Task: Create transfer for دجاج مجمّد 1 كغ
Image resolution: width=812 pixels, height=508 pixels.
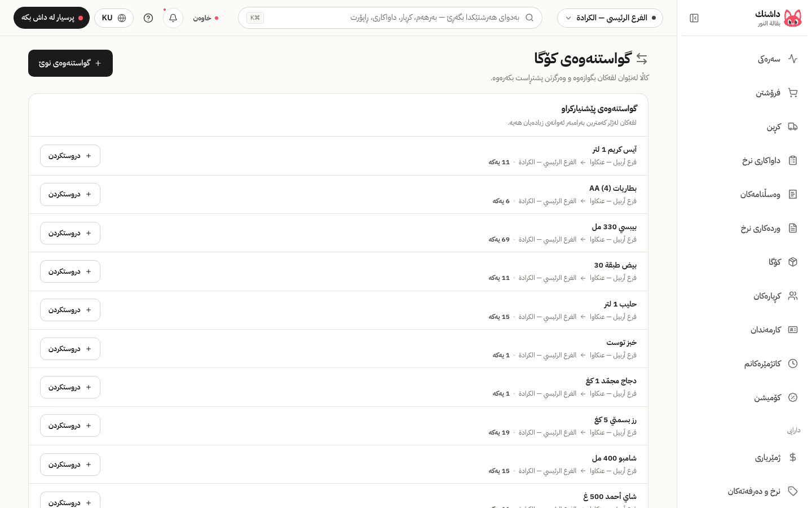Action: pos(70,387)
